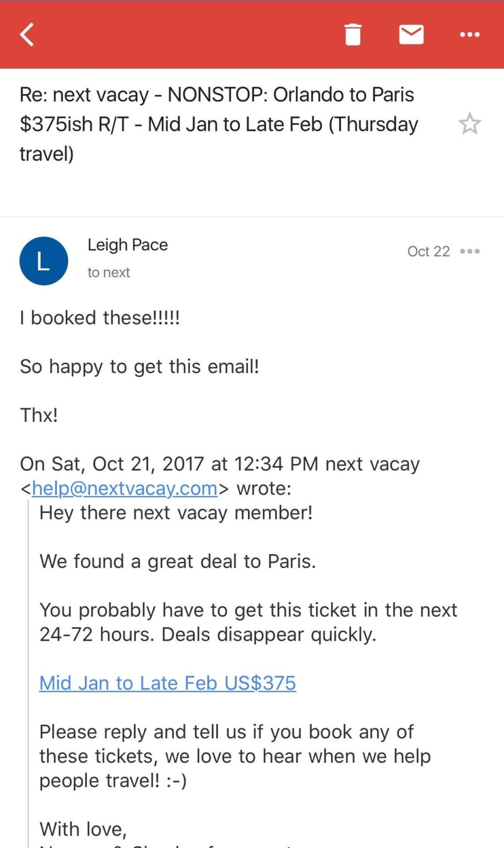Screen dimensions: 504x848
Task: Mark email as unread using envelope icon
Action: tap(411, 35)
